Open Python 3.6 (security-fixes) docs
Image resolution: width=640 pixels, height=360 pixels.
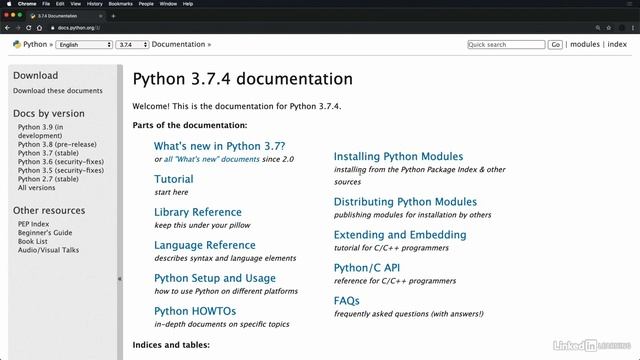pyautogui.click(x=61, y=162)
